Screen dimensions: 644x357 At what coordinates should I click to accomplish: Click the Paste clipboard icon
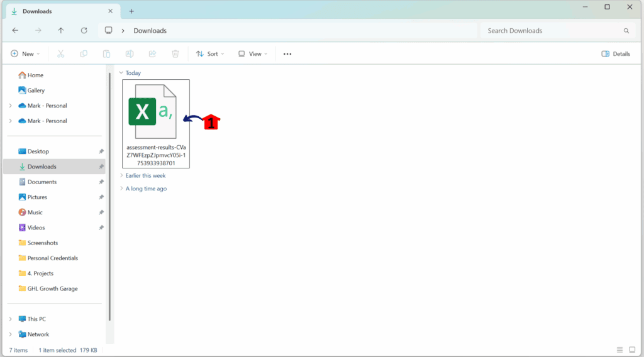coord(106,54)
